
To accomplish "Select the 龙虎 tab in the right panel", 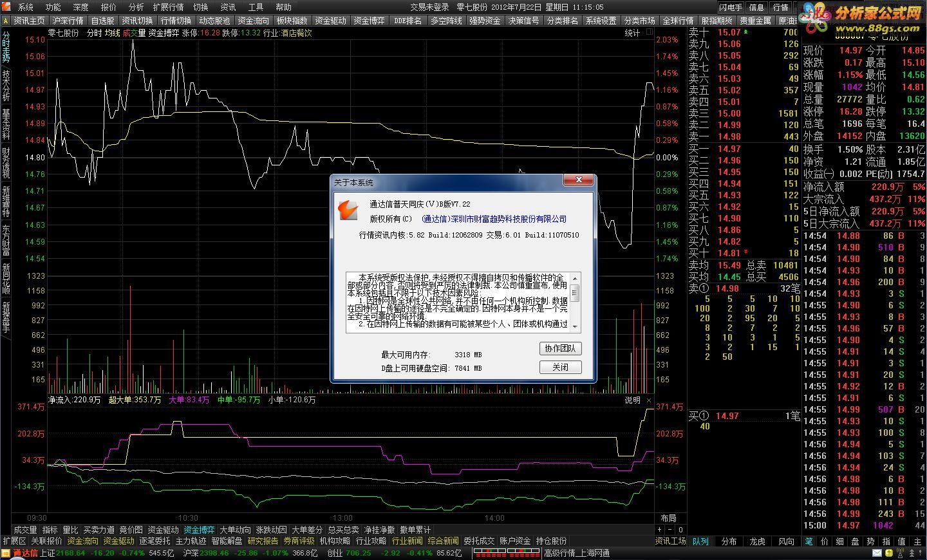I will [757, 541].
